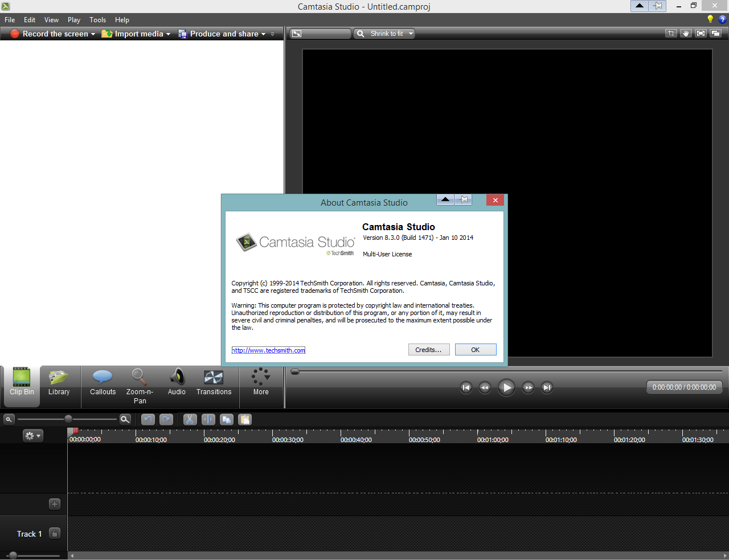
Task: Click the pin icon on About dialog title bar
Action: click(x=464, y=199)
